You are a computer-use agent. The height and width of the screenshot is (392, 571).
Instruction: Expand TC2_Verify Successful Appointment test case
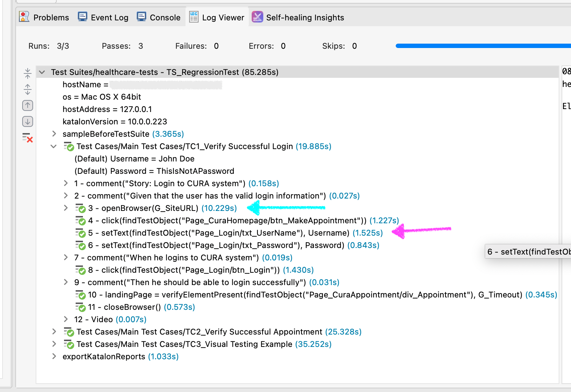click(x=54, y=332)
